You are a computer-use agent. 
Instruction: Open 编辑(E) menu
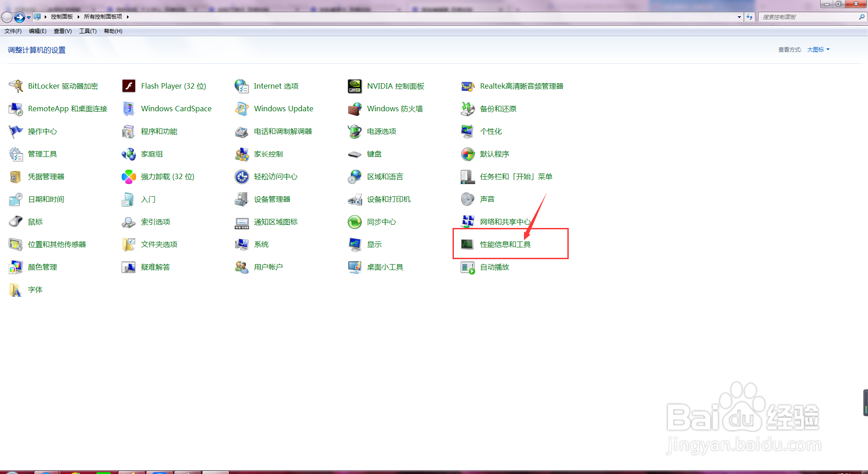point(38,31)
